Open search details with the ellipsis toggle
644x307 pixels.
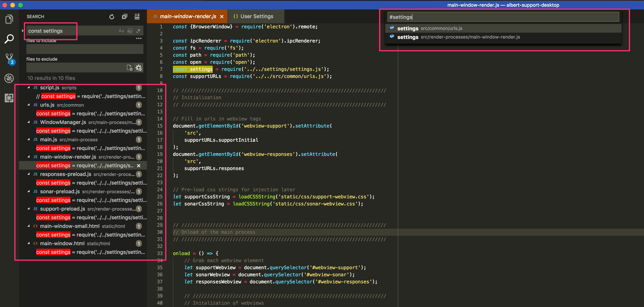(x=139, y=38)
